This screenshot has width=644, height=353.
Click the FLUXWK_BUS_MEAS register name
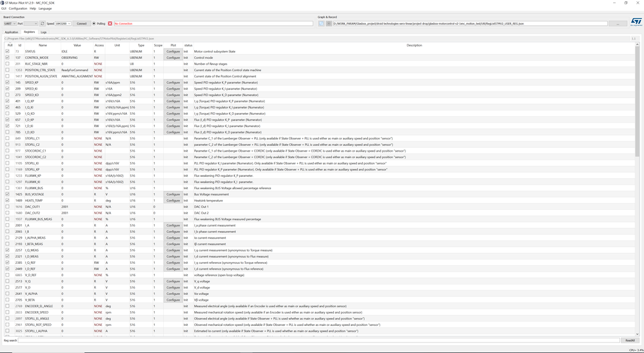[39, 219]
